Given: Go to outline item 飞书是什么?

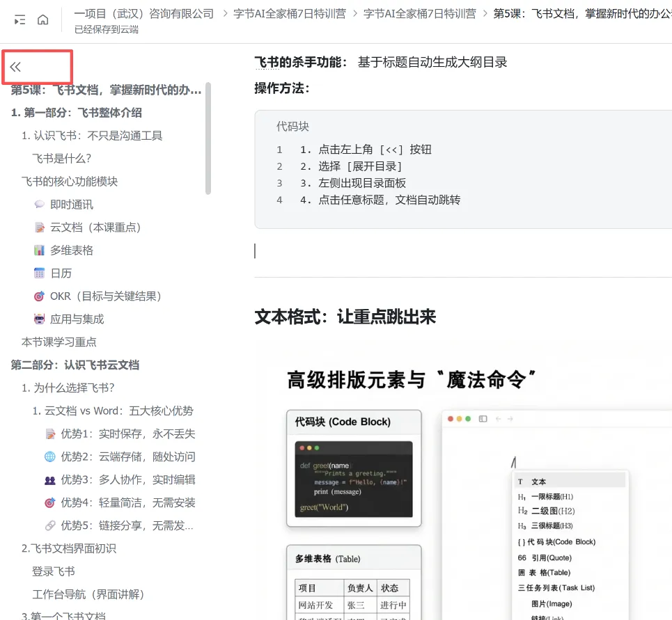Looking at the screenshot, I should (62, 159).
